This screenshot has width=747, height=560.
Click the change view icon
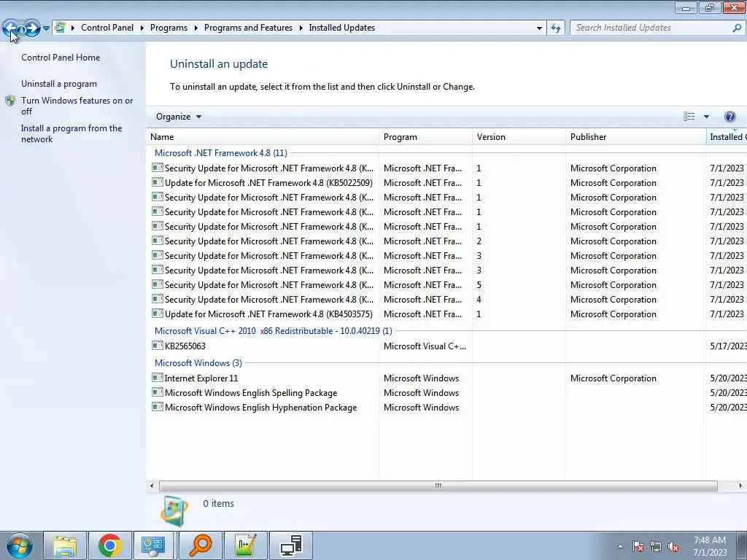click(689, 117)
